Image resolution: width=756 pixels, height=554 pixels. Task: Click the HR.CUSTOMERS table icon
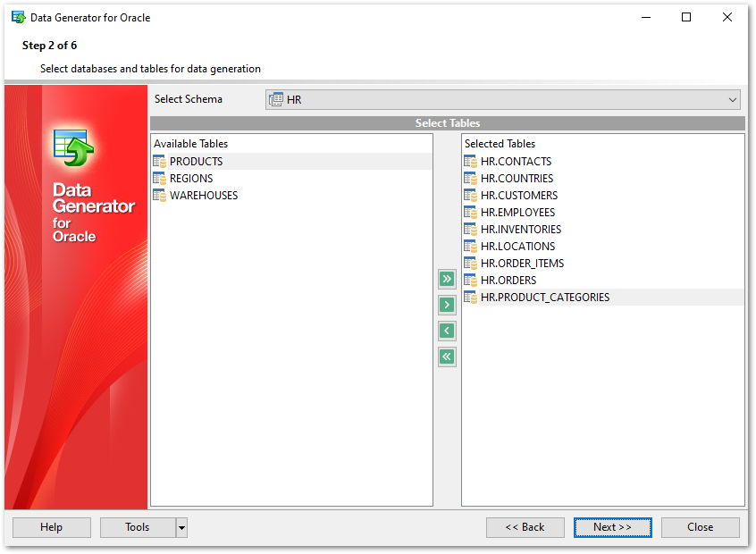(470, 196)
